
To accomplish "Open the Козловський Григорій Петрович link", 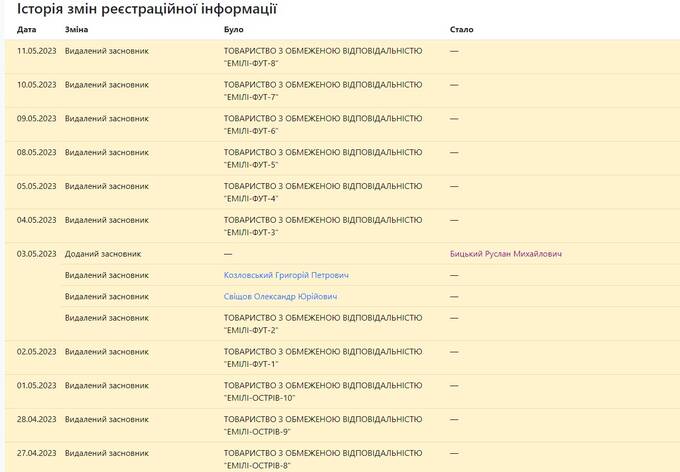I will (286, 275).
